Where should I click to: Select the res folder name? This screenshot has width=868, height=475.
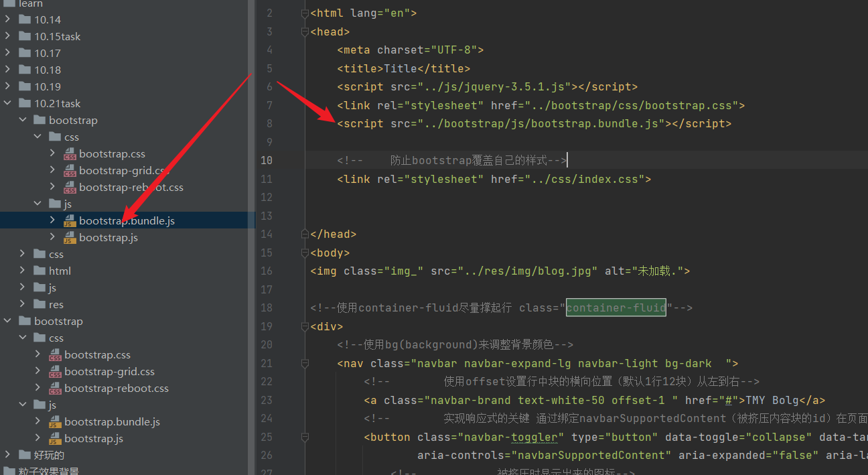pos(56,305)
